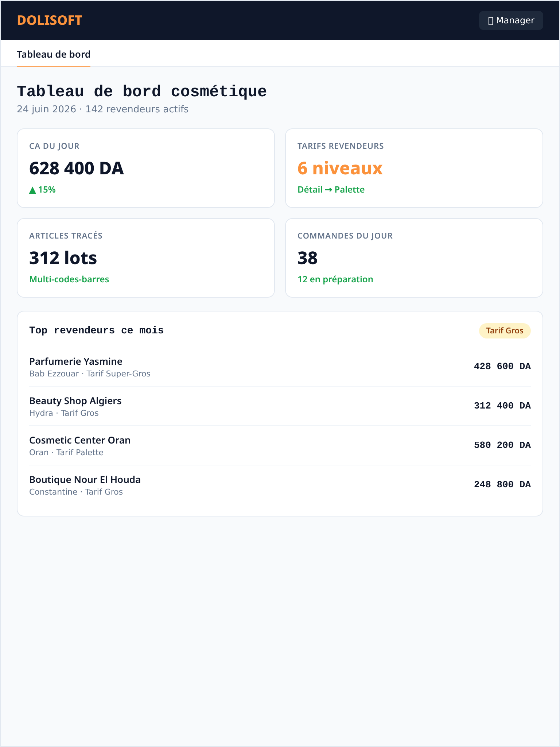Switch to the Tableau de bord tab
The image size is (560, 747).
tap(54, 54)
